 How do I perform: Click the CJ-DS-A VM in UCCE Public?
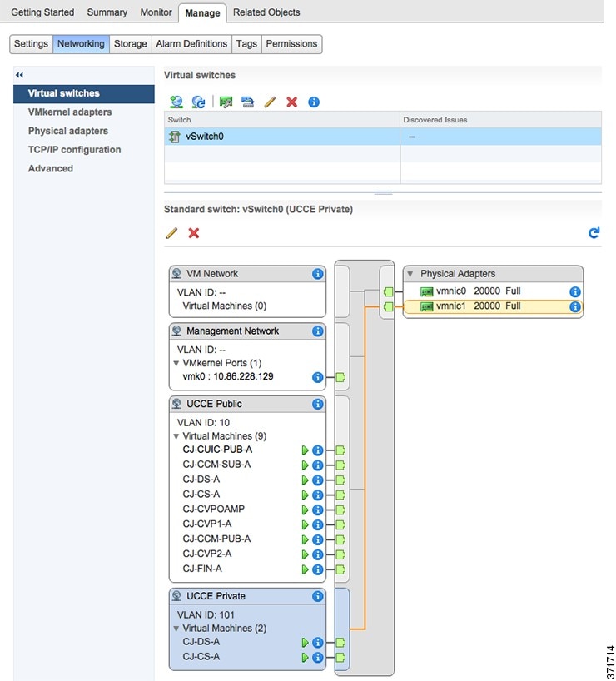[201, 480]
